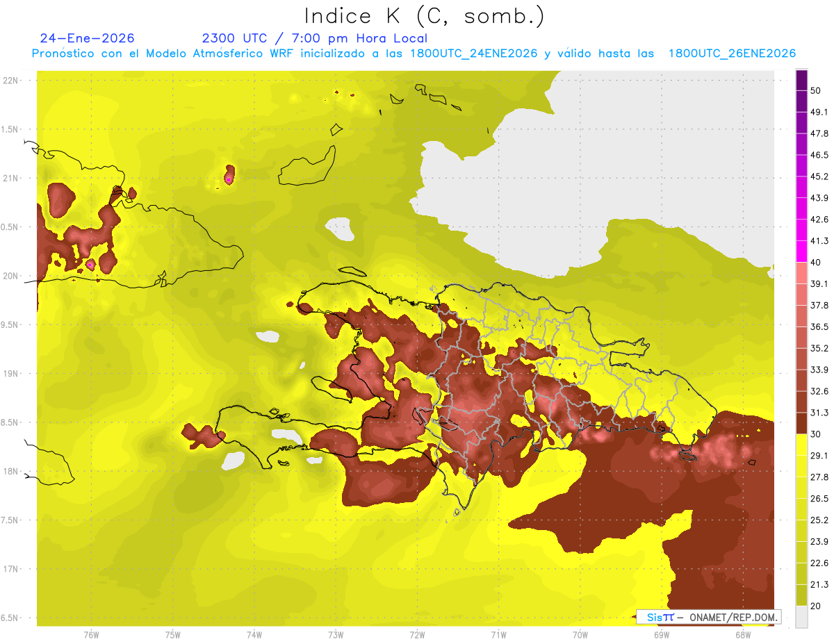The image size is (834, 644).
Task: Click the SisTT ONAMET/REP.DOM. watermark label
Action: pos(708,617)
